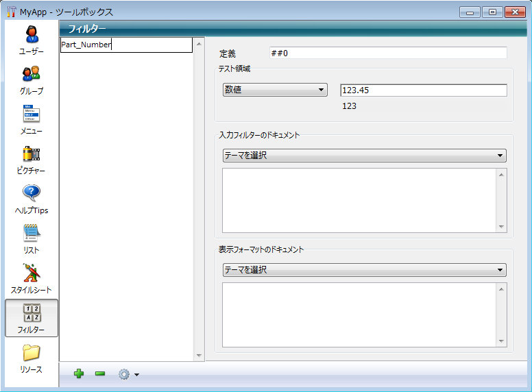
Task: Open the gear options menu
Action: 128,374
